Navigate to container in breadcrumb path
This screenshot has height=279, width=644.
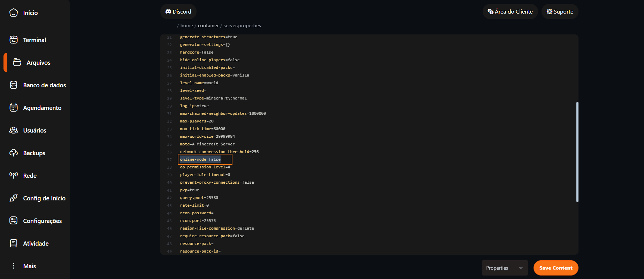pyautogui.click(x=208, y=26)
